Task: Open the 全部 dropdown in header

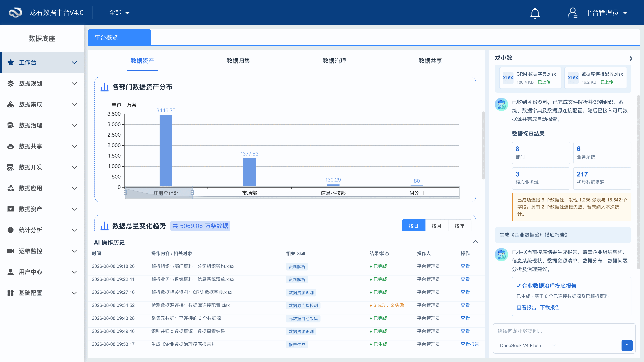Action: (119, 13)
